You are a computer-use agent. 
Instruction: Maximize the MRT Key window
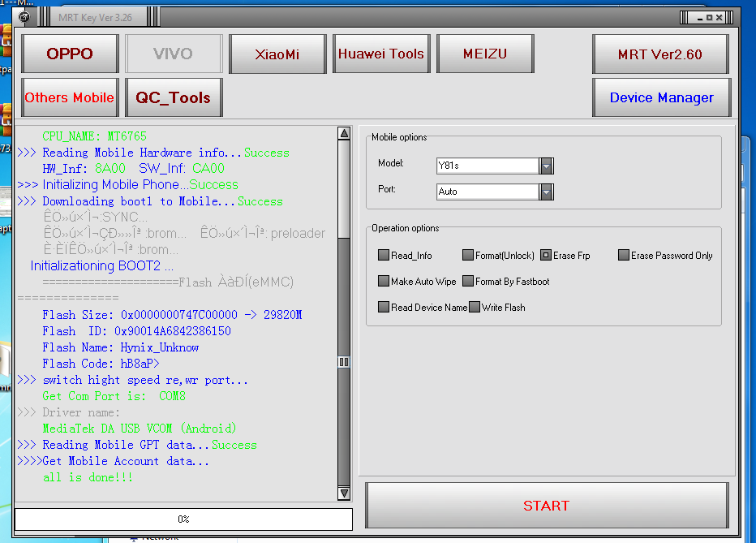709,18
